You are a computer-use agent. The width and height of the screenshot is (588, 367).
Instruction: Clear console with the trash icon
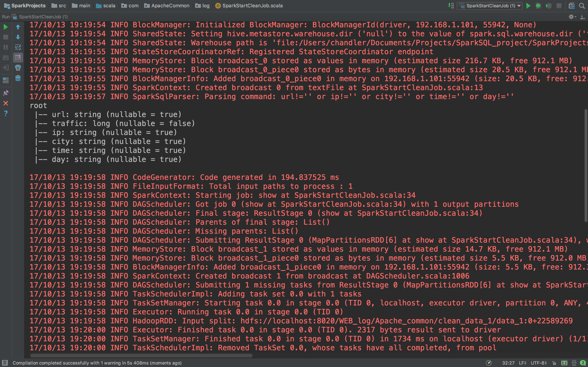point(18,78)
